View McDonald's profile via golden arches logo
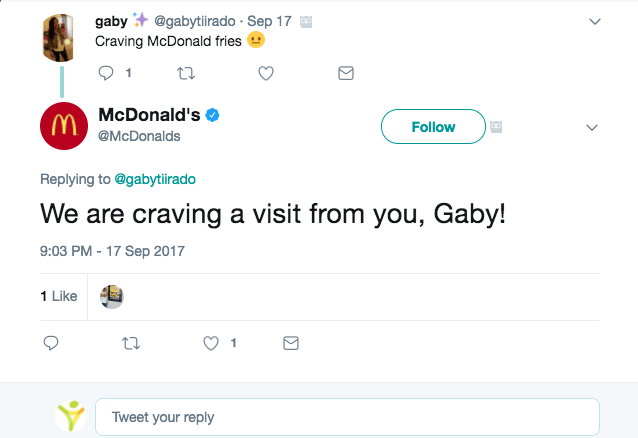 (x=60, y=126)
